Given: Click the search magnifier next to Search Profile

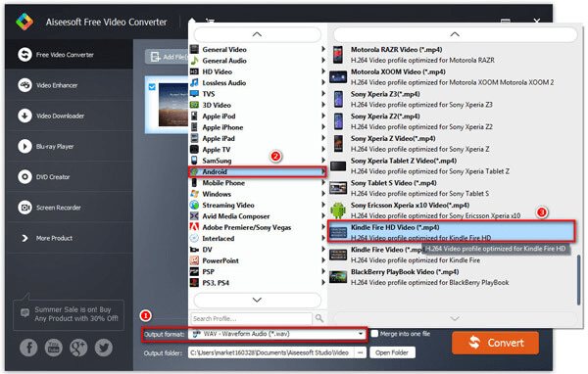Looking at the screenshot, I should (319, 318).
